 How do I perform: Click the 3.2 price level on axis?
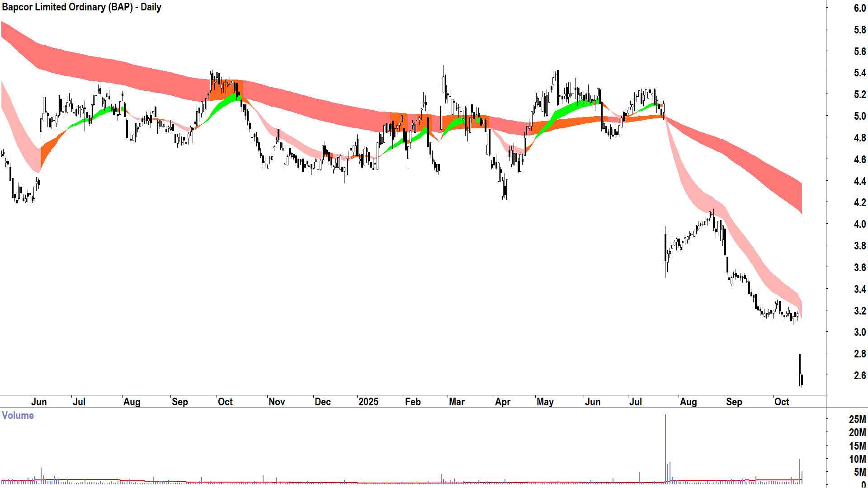(859, 311)
